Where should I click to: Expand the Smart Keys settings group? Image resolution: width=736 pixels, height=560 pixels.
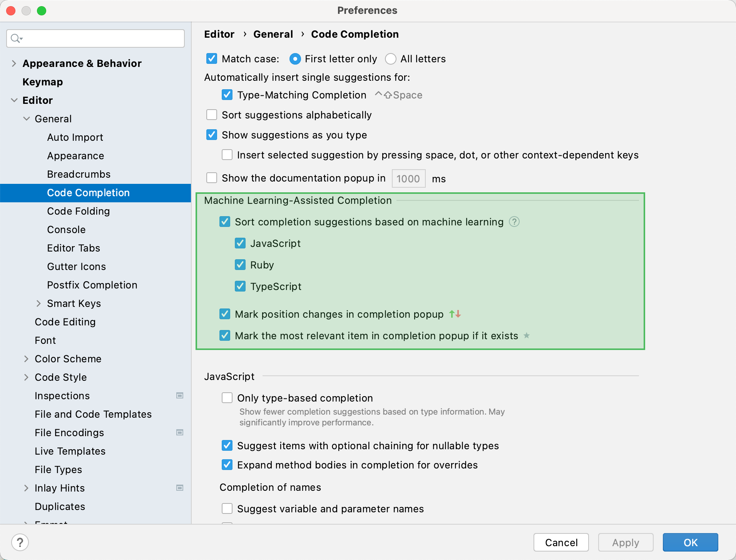click(x=38, y=303)
